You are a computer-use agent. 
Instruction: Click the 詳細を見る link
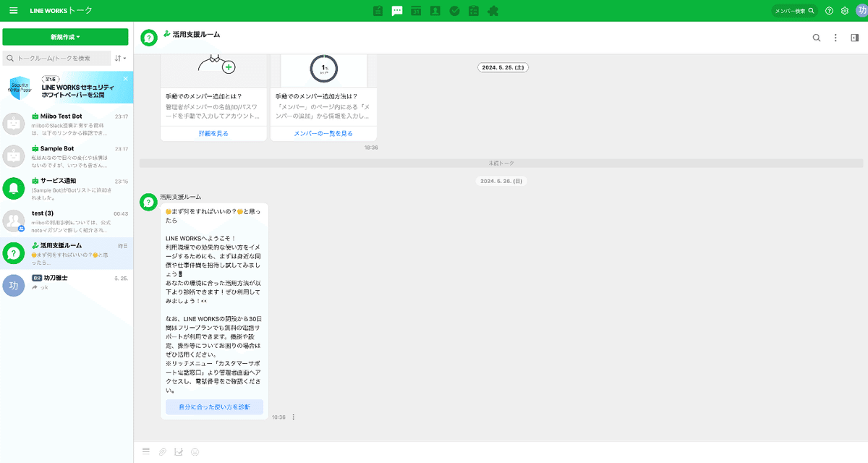click(213, 134)
